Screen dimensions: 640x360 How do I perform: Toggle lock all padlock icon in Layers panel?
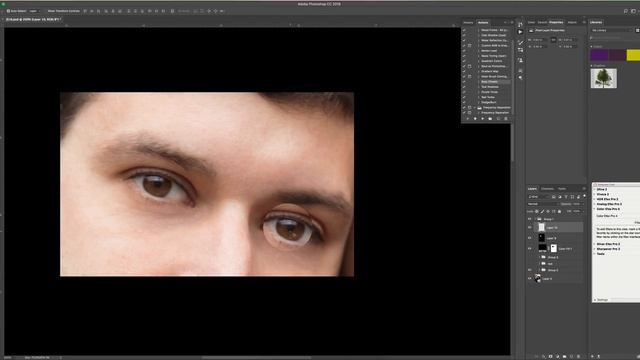(x=559, y=211)
